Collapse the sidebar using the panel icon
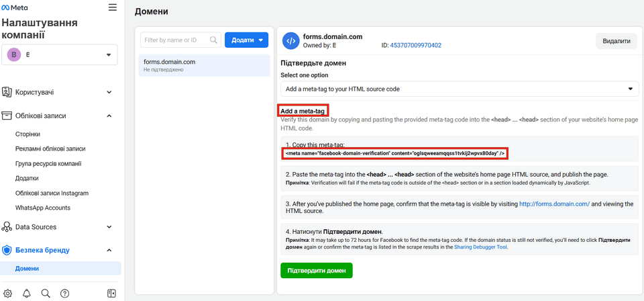Viewport: 644px width, 301px height. [111, 294]
